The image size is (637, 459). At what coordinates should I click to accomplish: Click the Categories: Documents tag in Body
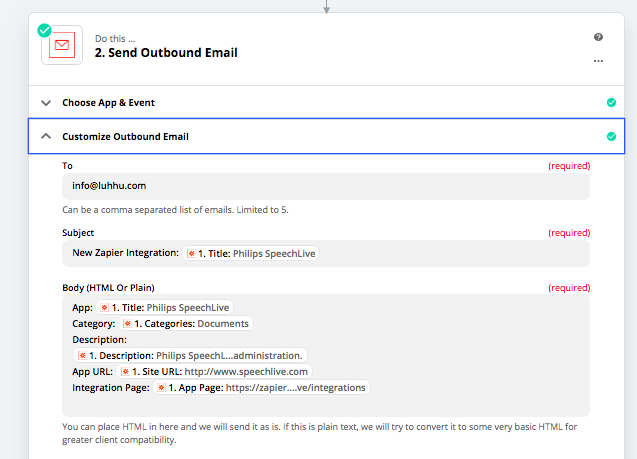187,323
